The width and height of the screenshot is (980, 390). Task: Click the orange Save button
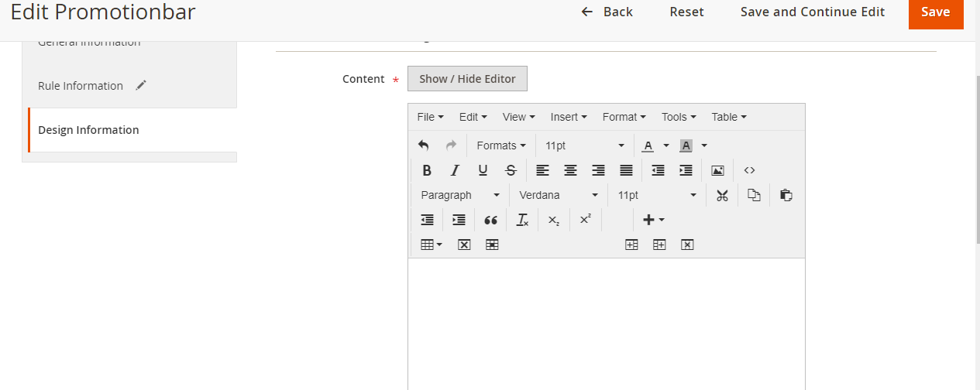[x=935, y=12]
